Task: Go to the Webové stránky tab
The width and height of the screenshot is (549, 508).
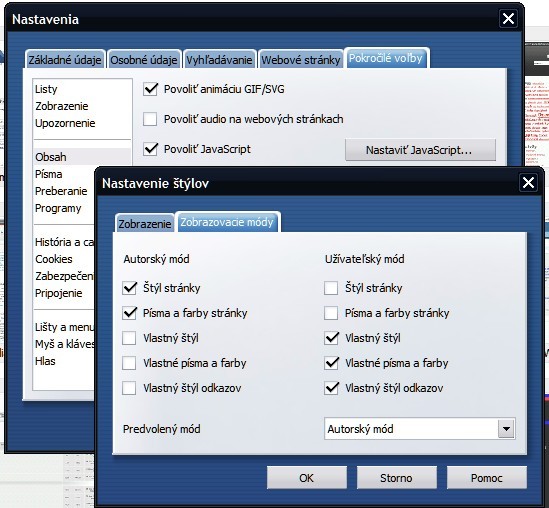Action: [x=301, y=60]
